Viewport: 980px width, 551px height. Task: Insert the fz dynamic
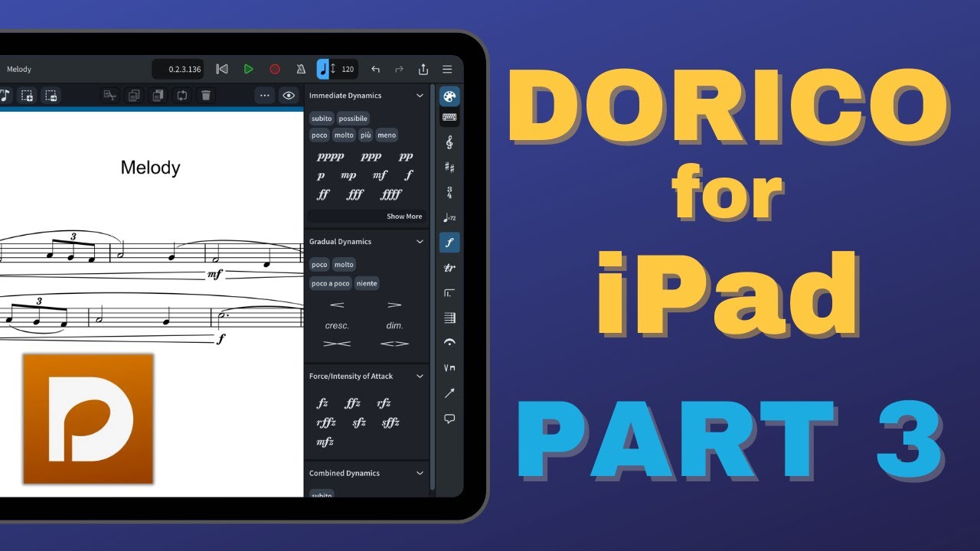(322, 403)
